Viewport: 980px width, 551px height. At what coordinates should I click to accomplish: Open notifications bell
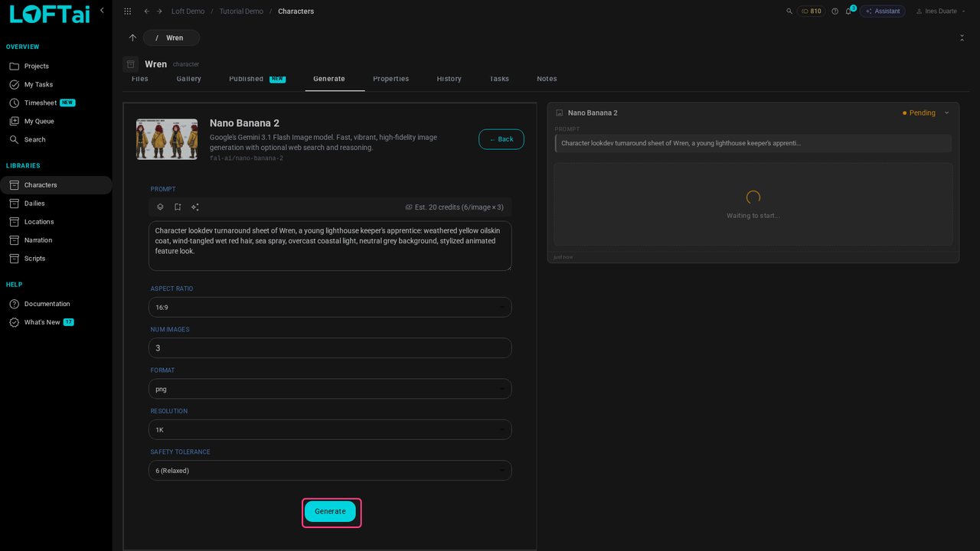(x=848, y=11)
